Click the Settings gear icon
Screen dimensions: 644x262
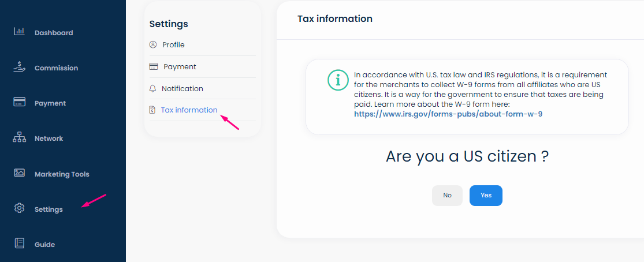coord(19,208)
